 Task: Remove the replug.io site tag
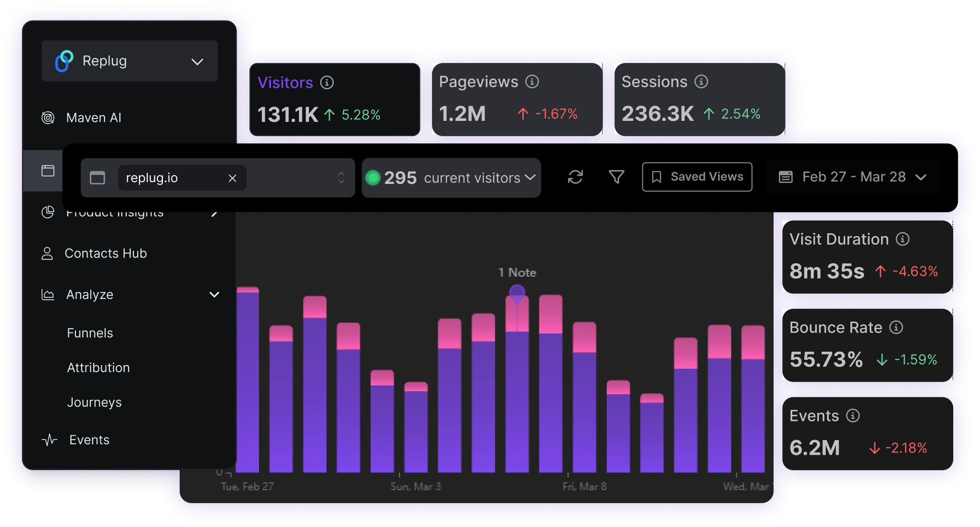point(233,178)
